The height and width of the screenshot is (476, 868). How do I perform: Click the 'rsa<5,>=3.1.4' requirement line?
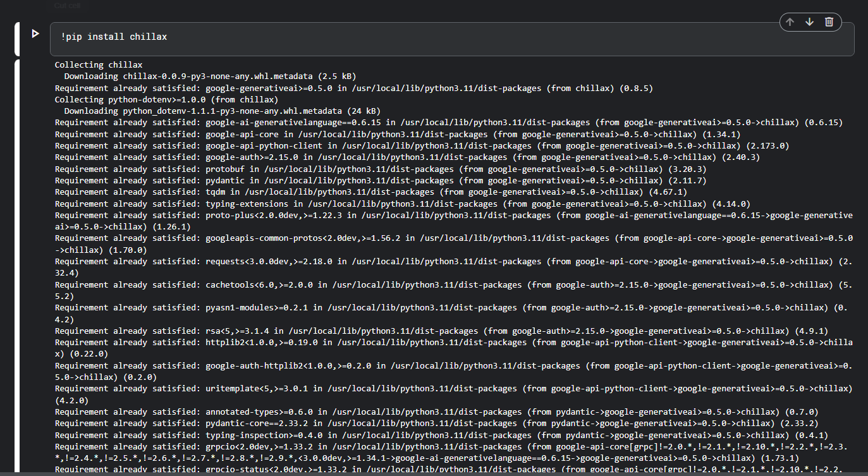441,331
